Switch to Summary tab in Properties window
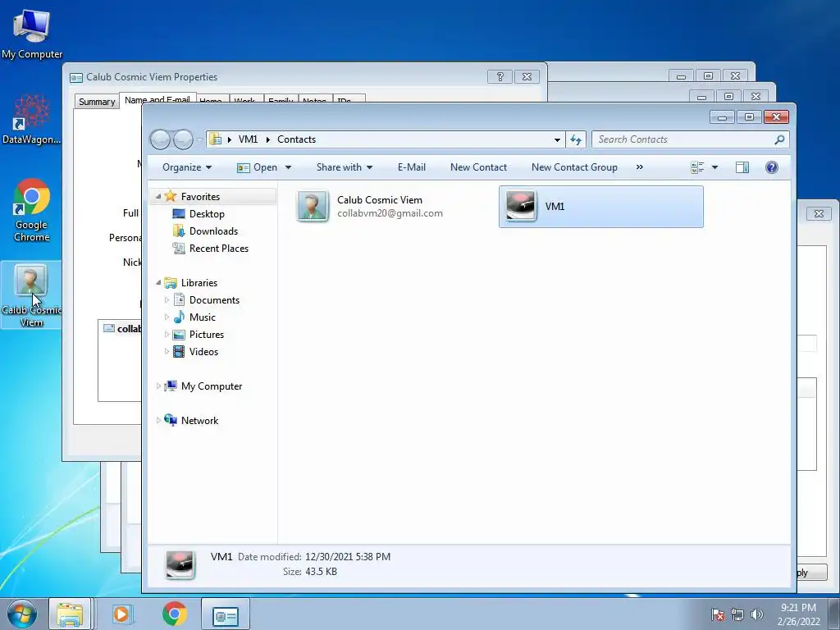 point(97,101)
